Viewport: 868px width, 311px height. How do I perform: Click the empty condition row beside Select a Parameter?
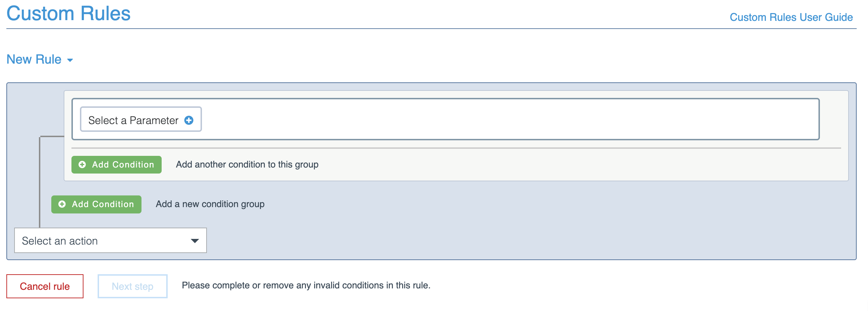point(509,119)
